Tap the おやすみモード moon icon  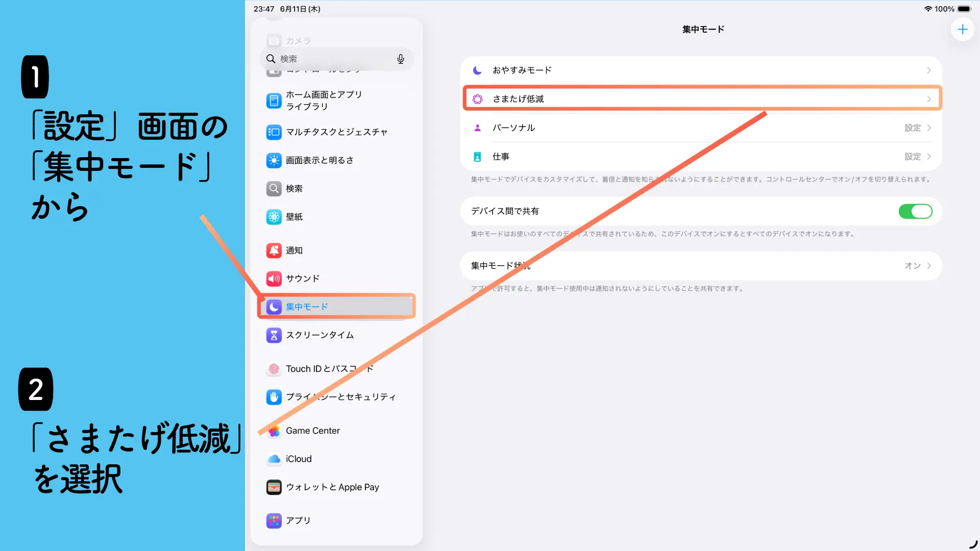coord(477,70)
